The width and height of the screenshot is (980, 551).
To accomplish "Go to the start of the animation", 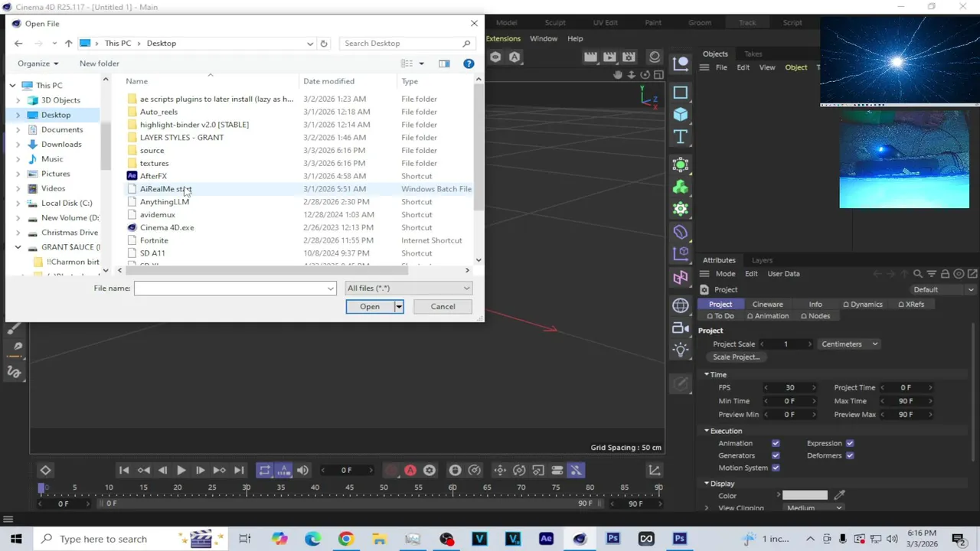I will coord(124,470).
